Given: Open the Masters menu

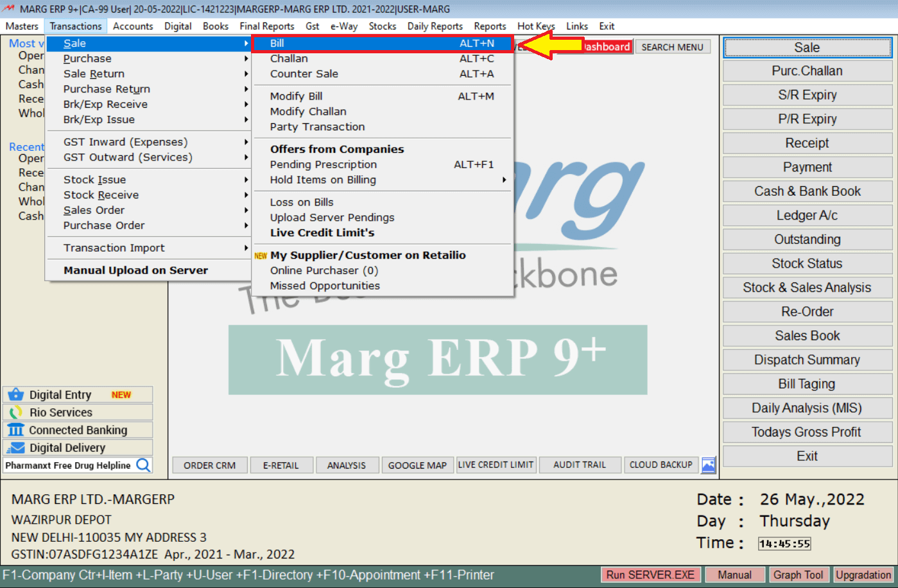Looking at the screenshot, I should coord(22,26).
